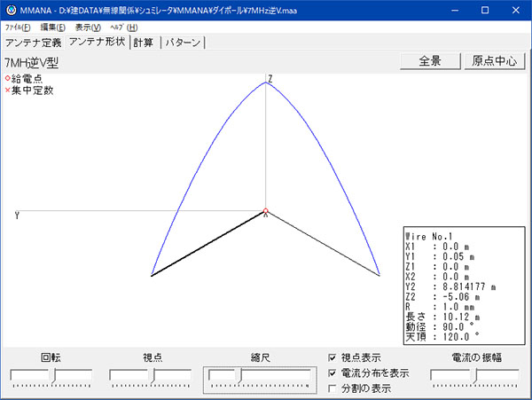Open the ファイル(F) menu
The width and height of the screenshot is (532, 400).
point(18,27)
